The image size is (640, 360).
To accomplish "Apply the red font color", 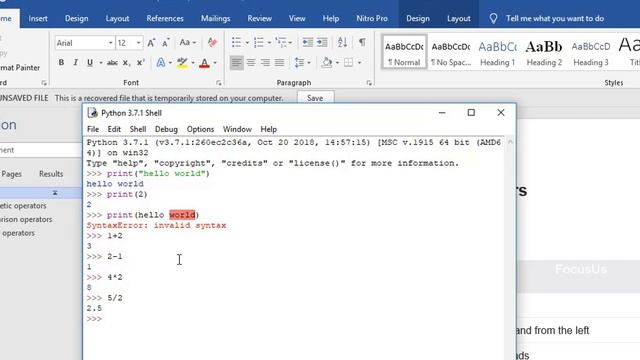I will [204, 62].
